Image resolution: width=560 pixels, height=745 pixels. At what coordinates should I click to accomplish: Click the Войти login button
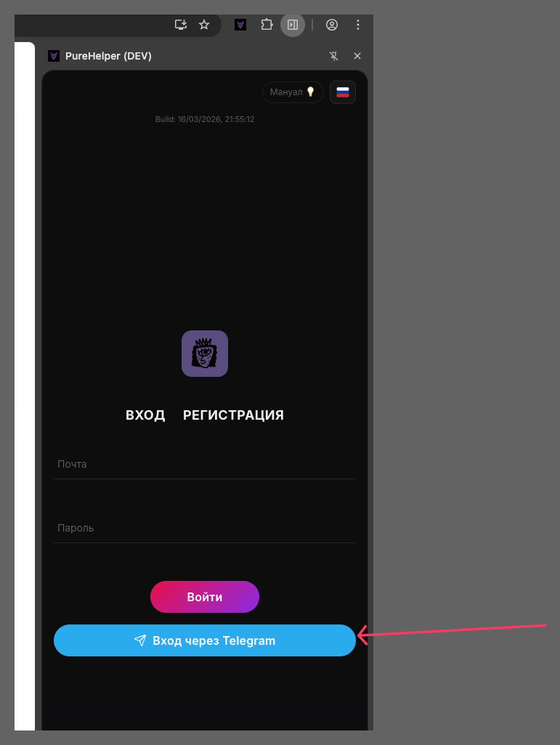point(205,597)
